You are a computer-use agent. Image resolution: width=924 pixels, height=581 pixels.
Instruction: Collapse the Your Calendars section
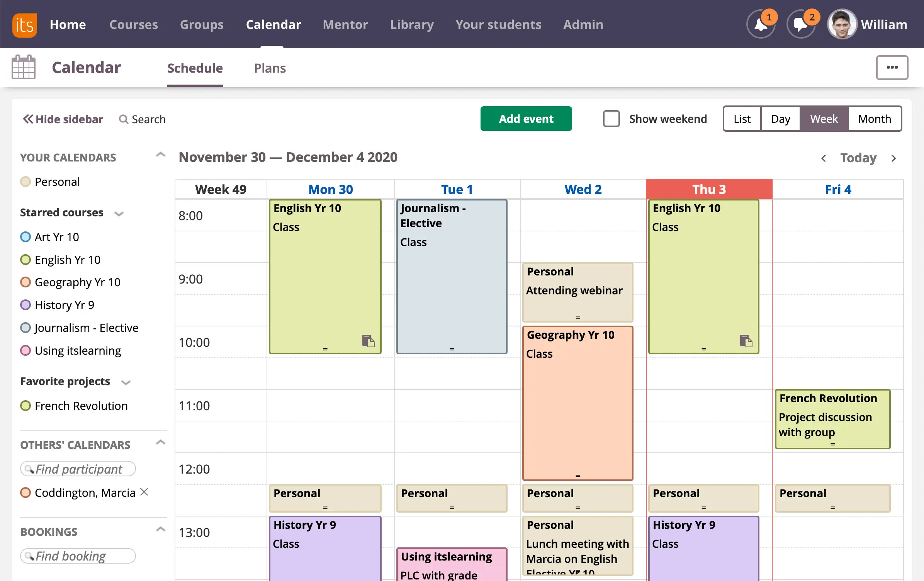(160, 155)
